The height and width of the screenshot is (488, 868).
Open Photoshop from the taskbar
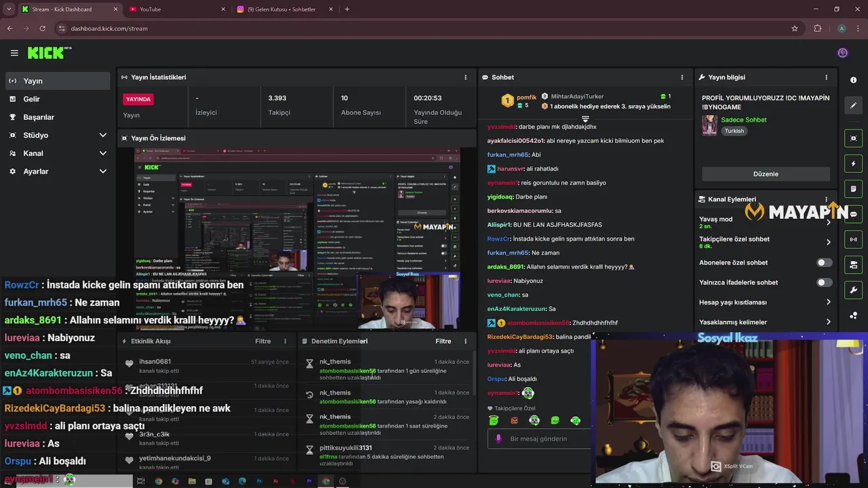coord(259,481)
